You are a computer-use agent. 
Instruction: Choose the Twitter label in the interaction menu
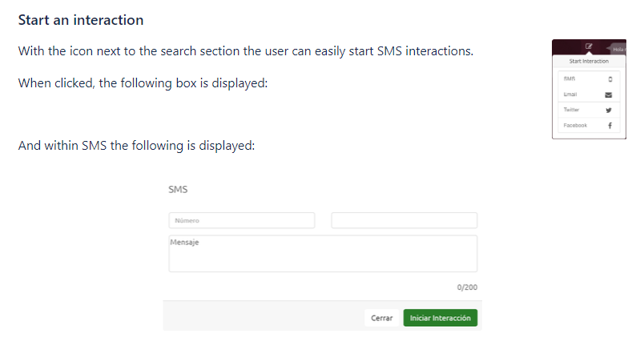click(572, 111)
